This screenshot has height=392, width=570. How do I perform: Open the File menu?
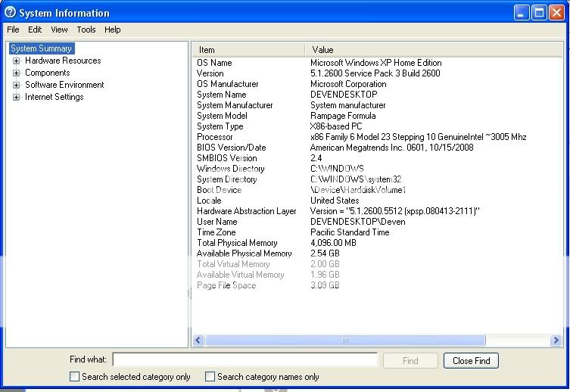click(x=13, y=30)
